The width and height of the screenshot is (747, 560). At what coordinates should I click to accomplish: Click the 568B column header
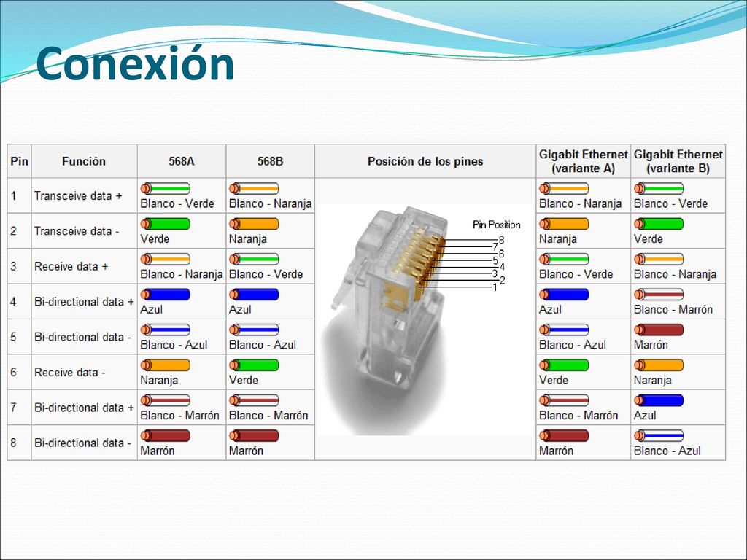coord(270,161)
